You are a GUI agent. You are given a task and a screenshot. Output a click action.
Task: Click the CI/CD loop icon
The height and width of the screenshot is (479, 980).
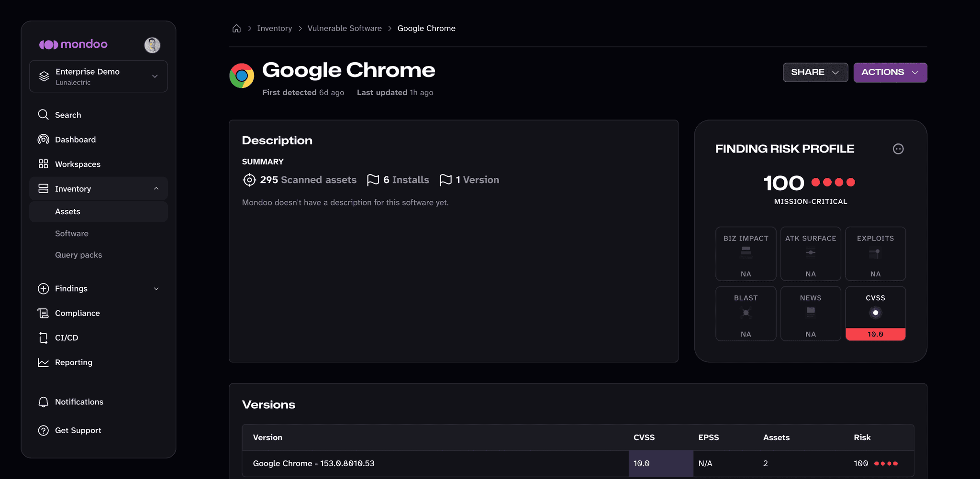(x=43, y=337)
